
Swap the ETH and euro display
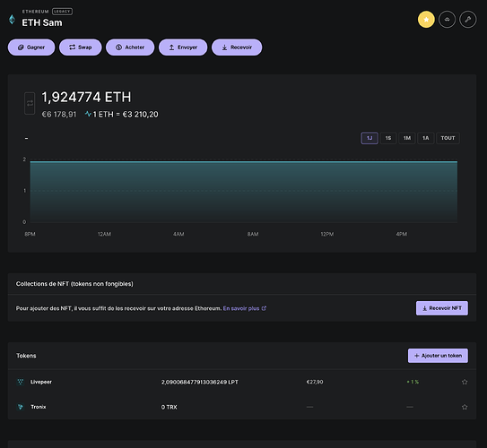tap(30, 103)
